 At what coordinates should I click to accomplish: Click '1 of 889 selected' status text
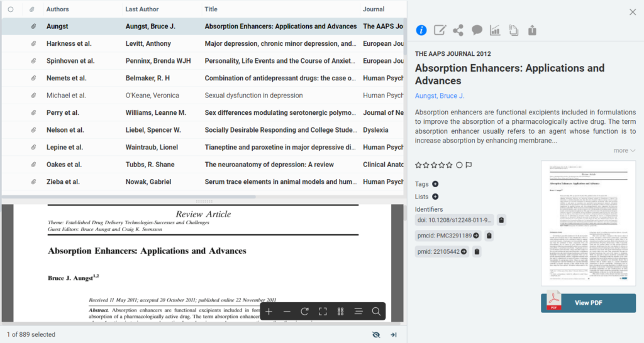tap(31, 334)
